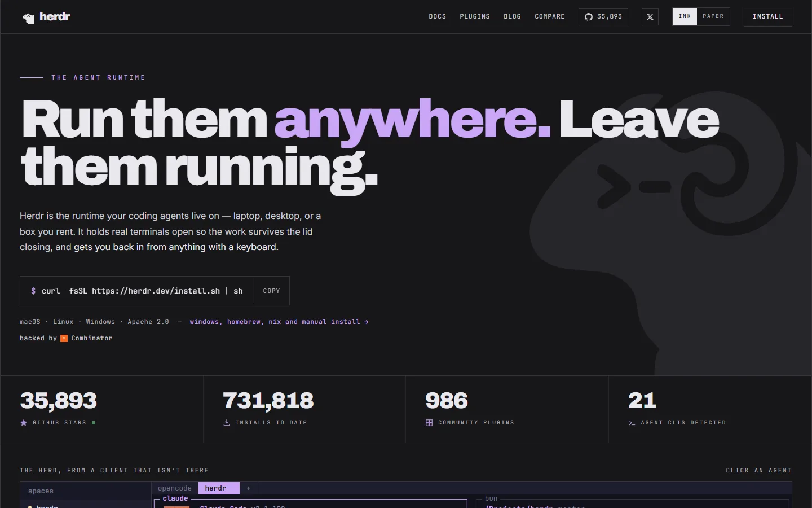The height and width of the screenshot is (508, 812).
Task: Click the Combinator backer text
Action: tap(92, 339)
